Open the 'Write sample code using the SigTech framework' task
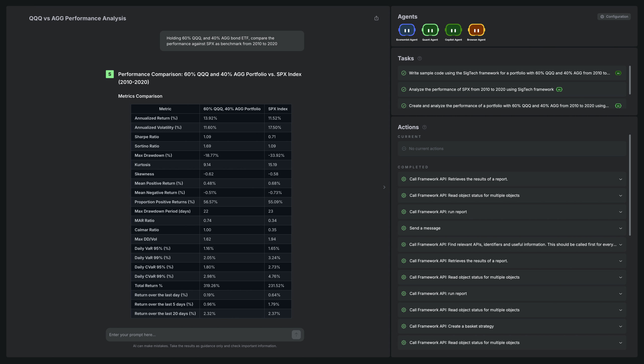The image size is (644, 364). (x=512, y=73)
